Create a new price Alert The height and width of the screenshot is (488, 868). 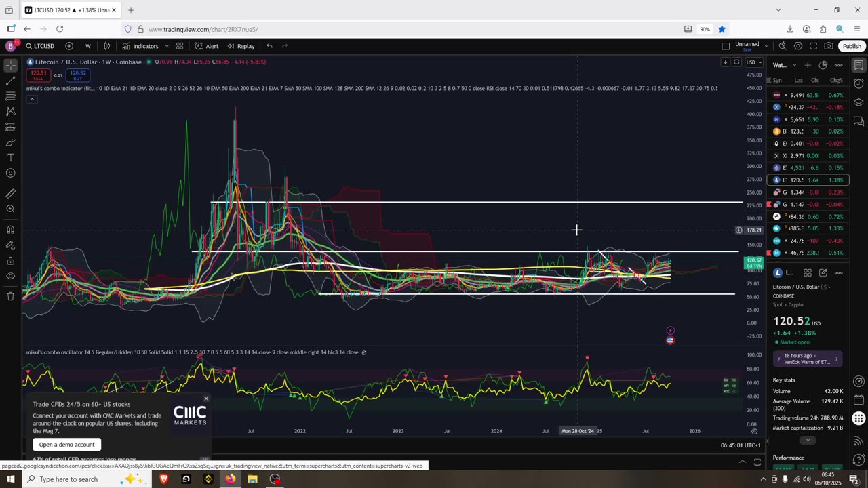click(206, 46)
